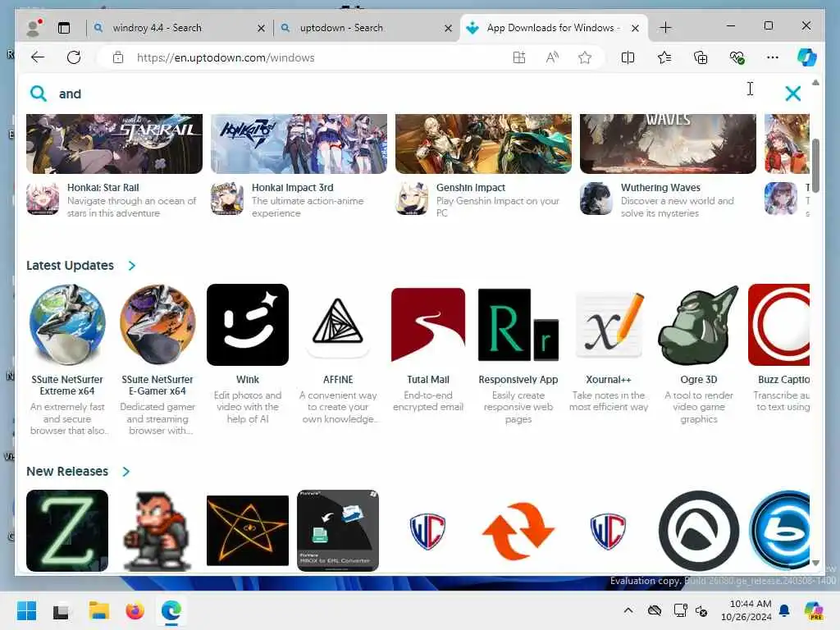The image size is (840, 630).
Task: Open the New Releases heading link
Action: point(67,472)
